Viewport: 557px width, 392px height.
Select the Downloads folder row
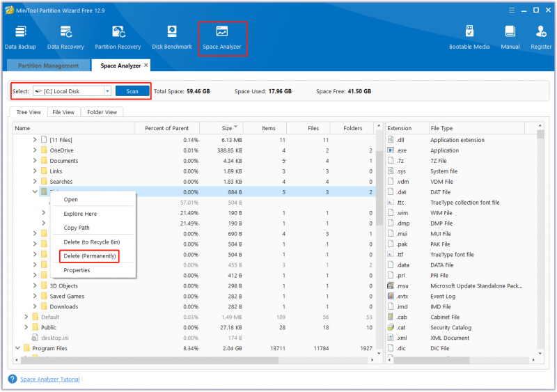(195, 306)
